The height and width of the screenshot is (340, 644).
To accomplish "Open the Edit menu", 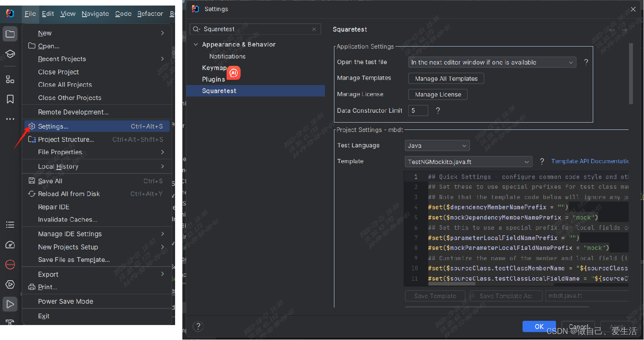I will (48, 14).
